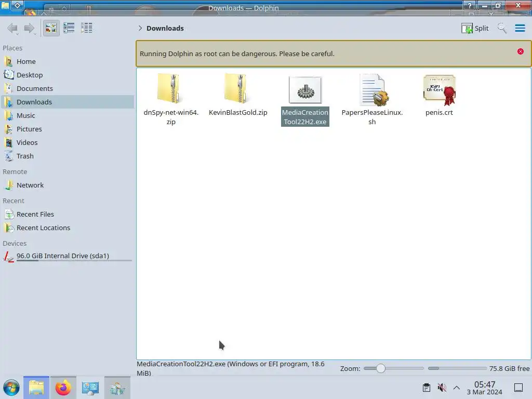
Task: Expand hidden system tray icons
Action: [457, 388]
